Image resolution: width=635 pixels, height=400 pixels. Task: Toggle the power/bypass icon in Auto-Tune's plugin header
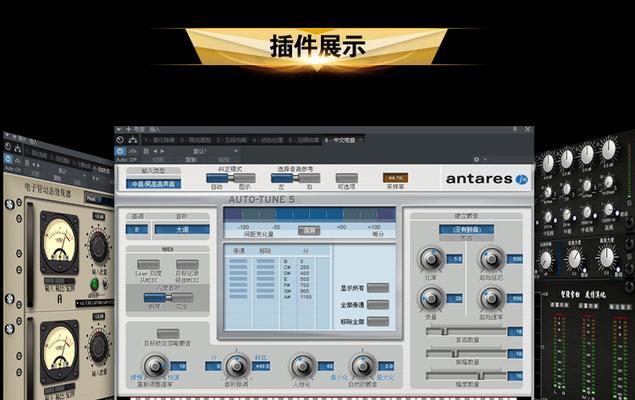point(120,140)
